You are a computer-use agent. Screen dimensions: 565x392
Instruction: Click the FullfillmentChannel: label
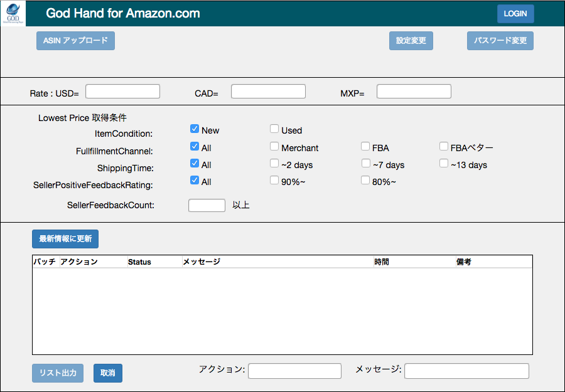pos(114,151)
